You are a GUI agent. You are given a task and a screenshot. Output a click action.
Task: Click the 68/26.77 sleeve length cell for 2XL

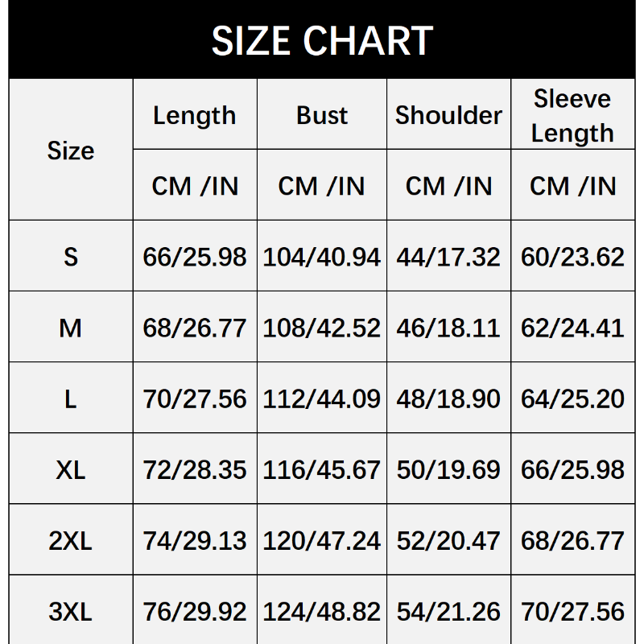572,540
